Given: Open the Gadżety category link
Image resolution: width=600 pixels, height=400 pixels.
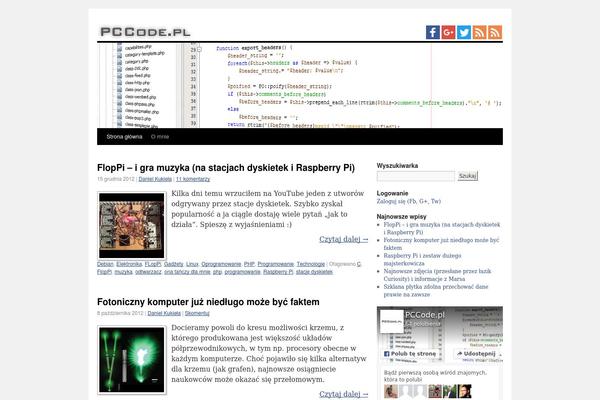Looking at the screenshot, I should (x=174, y=264).
